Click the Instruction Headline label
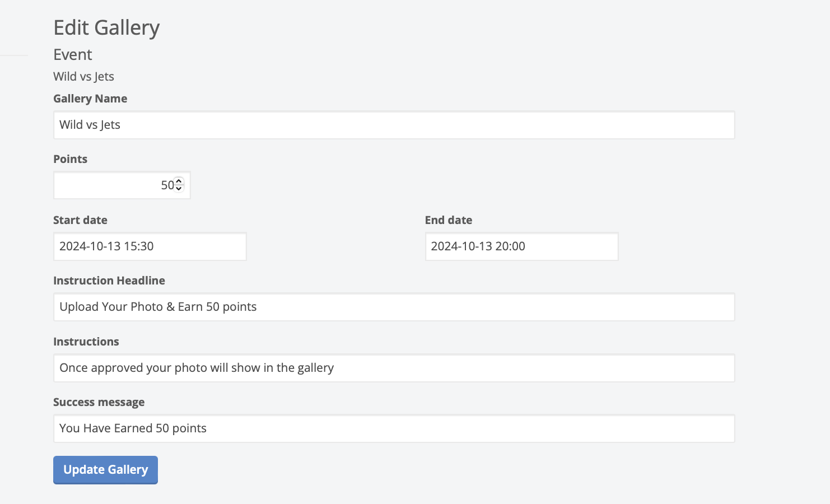Screen dimensions: 830x504 [109, 281]
